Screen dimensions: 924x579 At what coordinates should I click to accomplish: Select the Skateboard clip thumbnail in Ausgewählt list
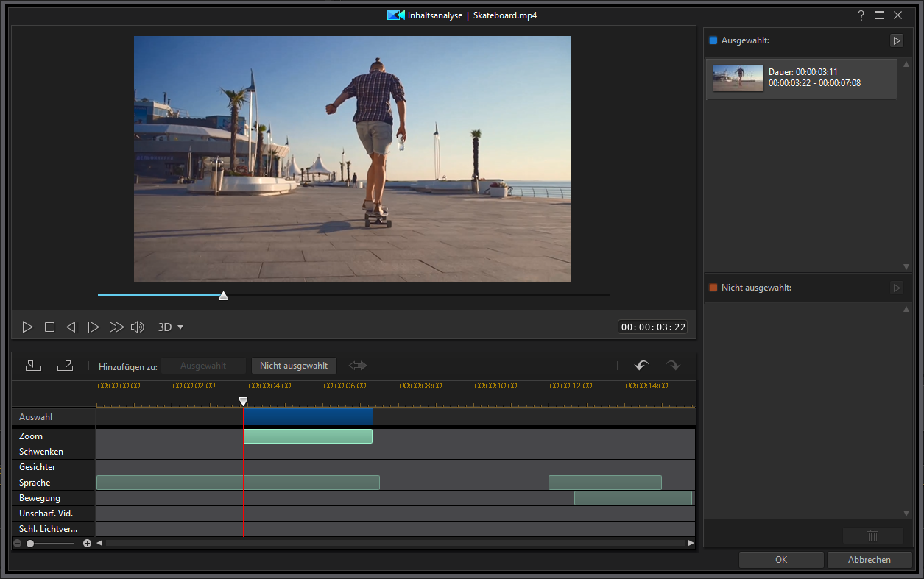point(738,78)
